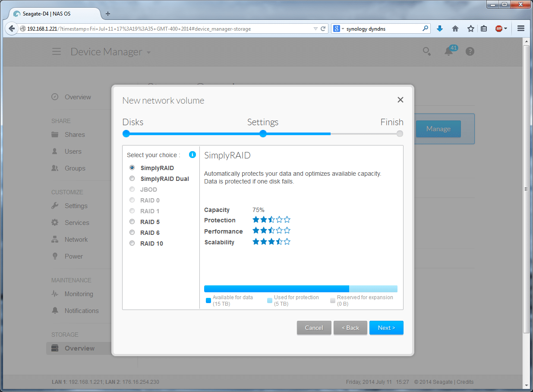Click the Groups people icon

coord(55,168)
